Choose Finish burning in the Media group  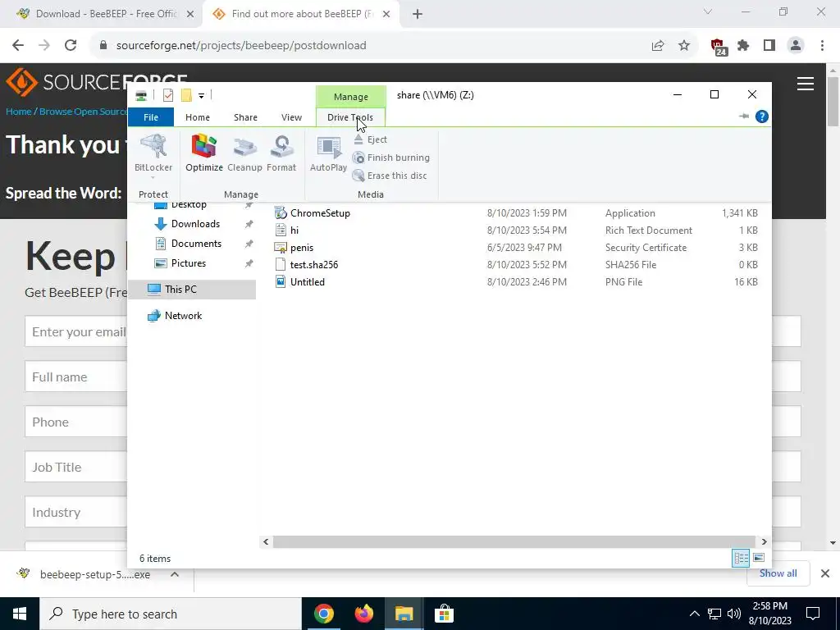click(x=391, y=157)
